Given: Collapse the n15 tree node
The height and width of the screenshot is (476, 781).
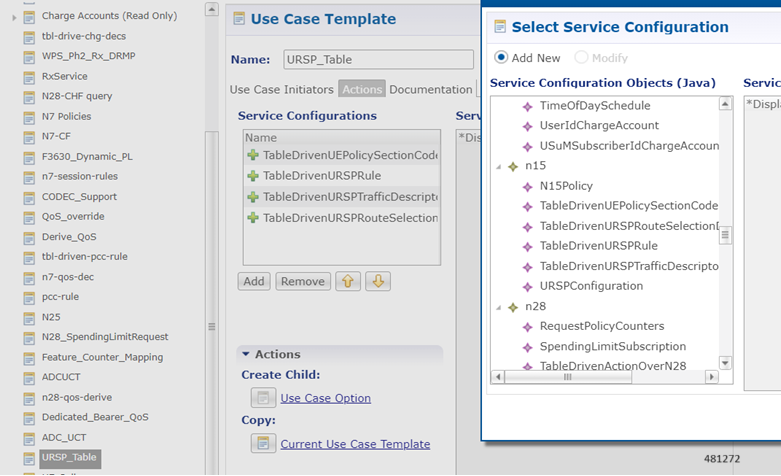Looking at the screenshot, I should coord(499,166).
